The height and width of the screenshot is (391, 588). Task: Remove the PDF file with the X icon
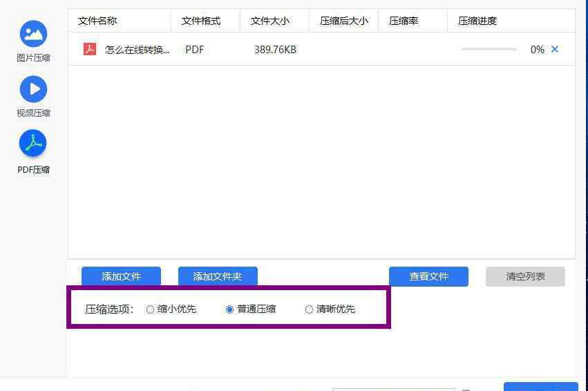pyautogui.click(x=555, y=49)
